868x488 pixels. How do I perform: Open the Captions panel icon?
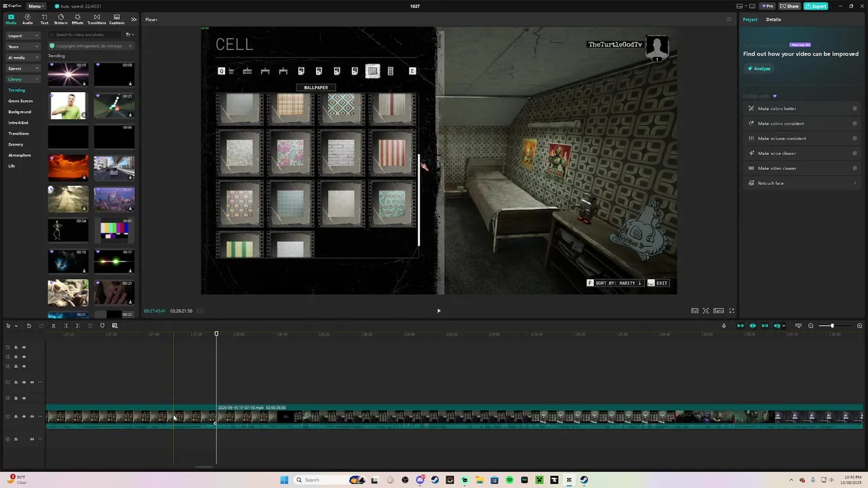click(x=117, y=19)
